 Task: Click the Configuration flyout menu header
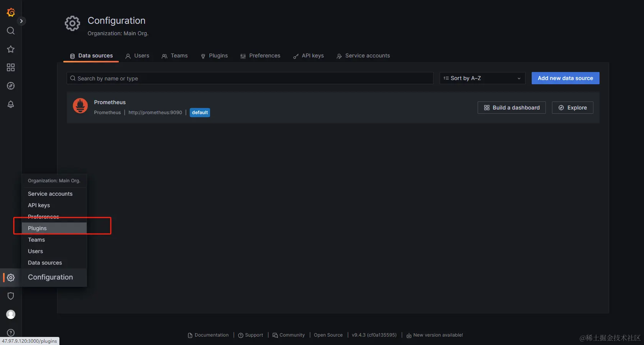click(x=54, y=277)
